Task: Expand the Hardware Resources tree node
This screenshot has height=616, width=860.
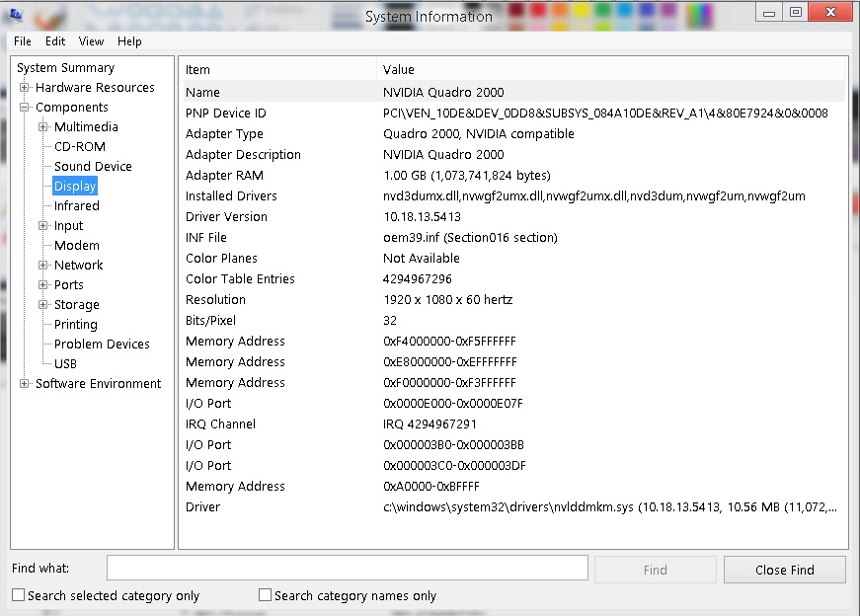Action: [25, 88]
